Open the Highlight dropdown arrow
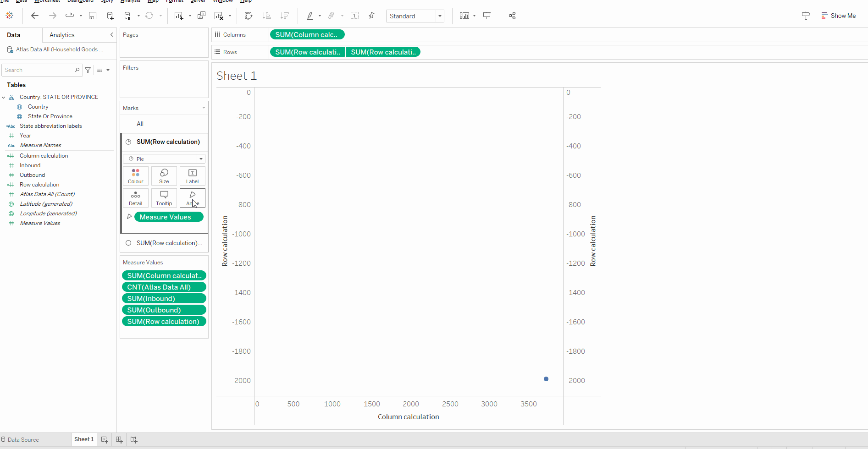Viewport: 868px width, 449px height. 320,16
